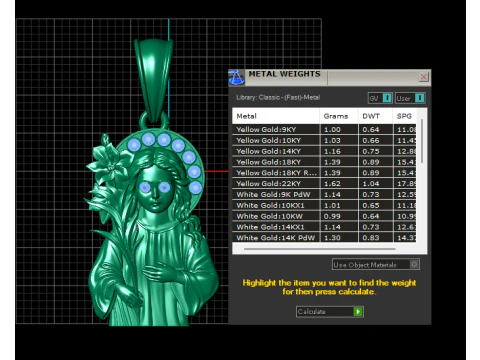
Task: Select the Yellow Gold:18KY R... row
Action: pyautogui.click(x=324, y=173)
